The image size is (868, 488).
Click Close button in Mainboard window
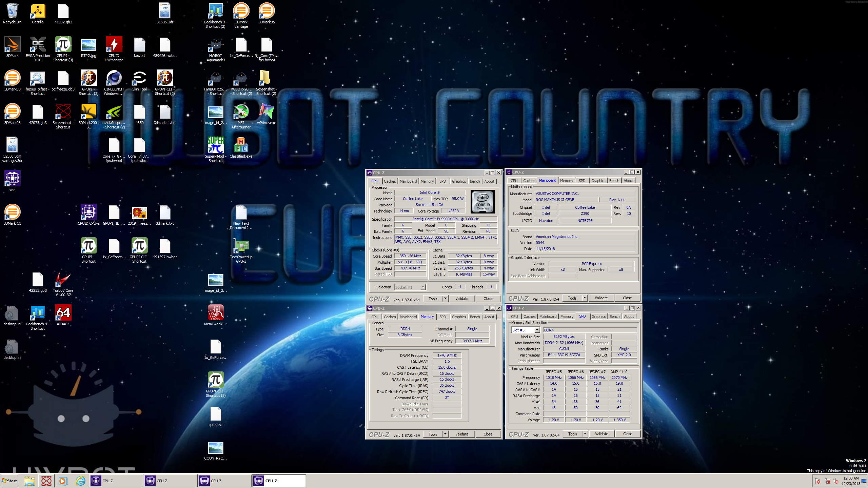point(627,298)
